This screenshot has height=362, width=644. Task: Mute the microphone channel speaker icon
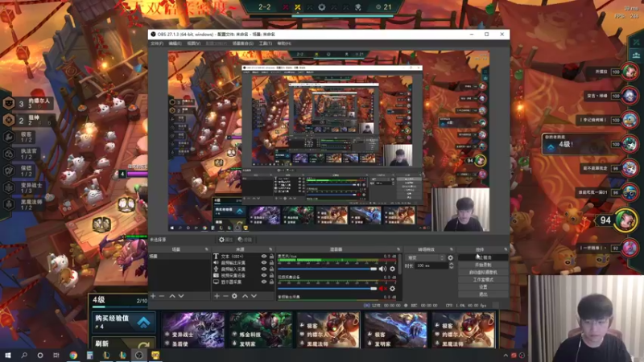pyautogui.click(x=382, y=269)
